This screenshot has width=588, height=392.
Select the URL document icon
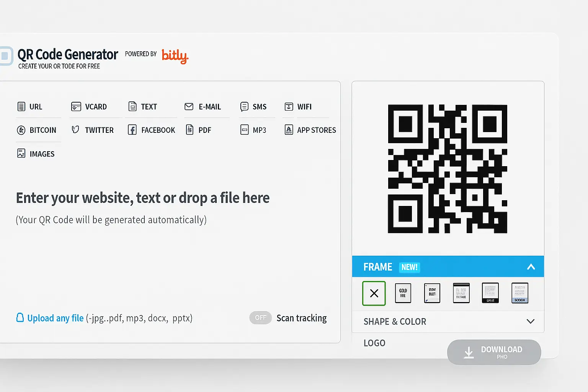[x=21, y=106]
